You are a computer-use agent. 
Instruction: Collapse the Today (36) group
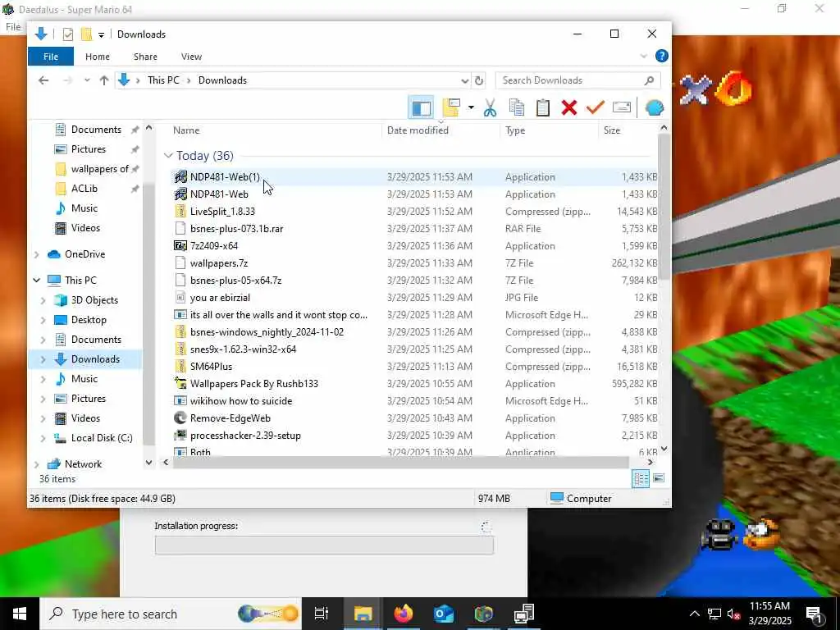(x=168, y=155)
